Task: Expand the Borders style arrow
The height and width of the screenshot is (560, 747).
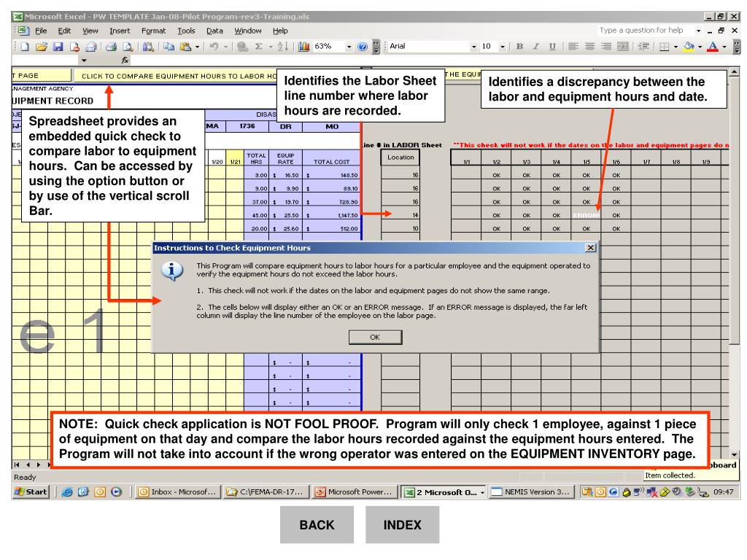Action: coord(676,47)
